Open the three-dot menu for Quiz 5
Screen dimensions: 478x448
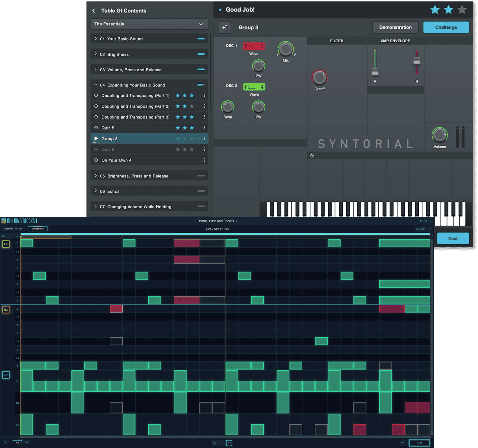pyautogui.click(x=205, y=128)
